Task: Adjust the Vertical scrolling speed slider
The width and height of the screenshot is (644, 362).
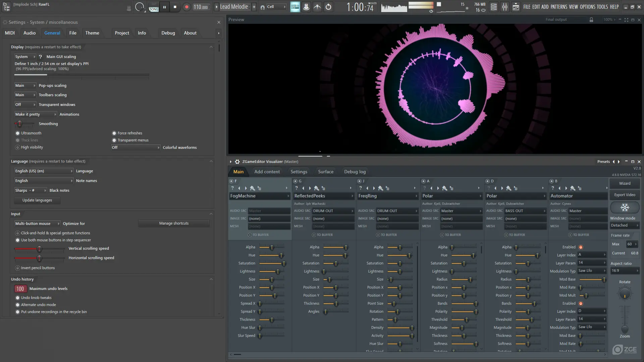Action: click(40, 249)
